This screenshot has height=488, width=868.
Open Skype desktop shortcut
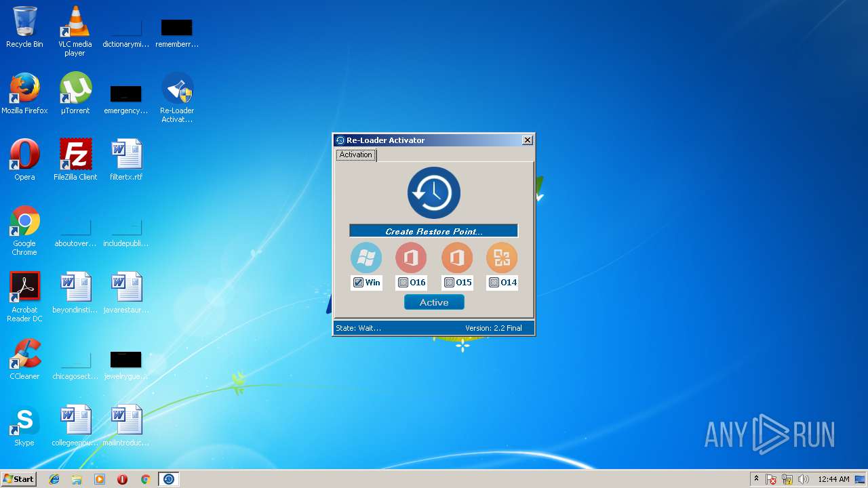pyautogui.click(x=24, y=426)
